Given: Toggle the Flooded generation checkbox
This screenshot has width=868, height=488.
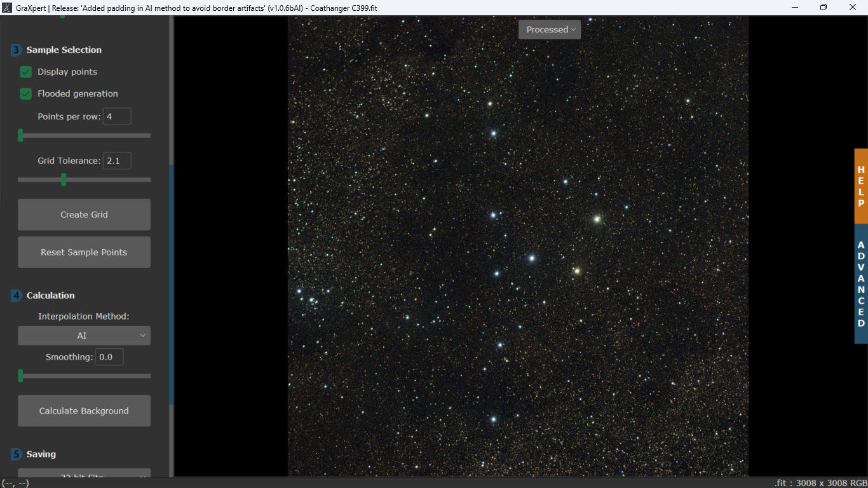Looking at the screenshot, I should point(26,93).
